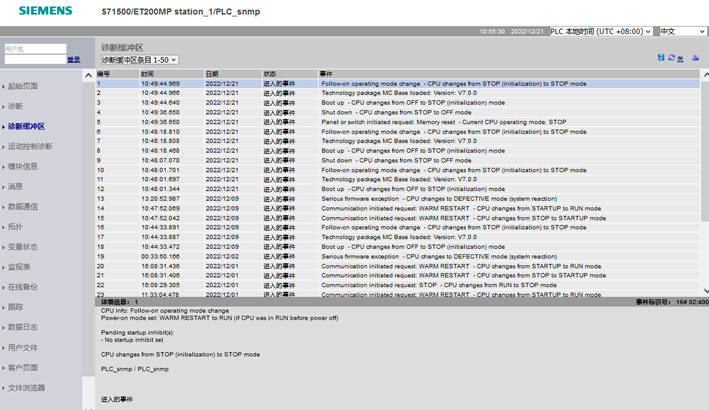
Task: Select entry 5 Memory reset request
Action: 397,122
